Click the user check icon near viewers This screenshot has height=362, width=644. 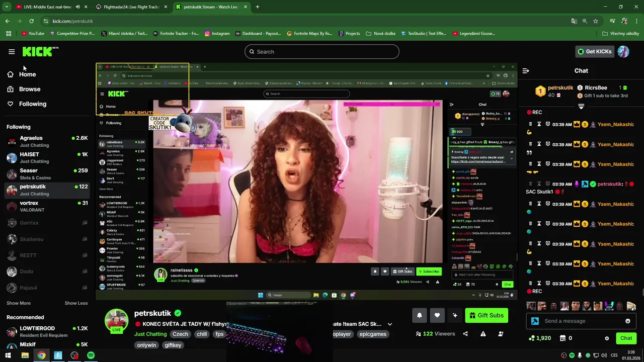(501, 334)
